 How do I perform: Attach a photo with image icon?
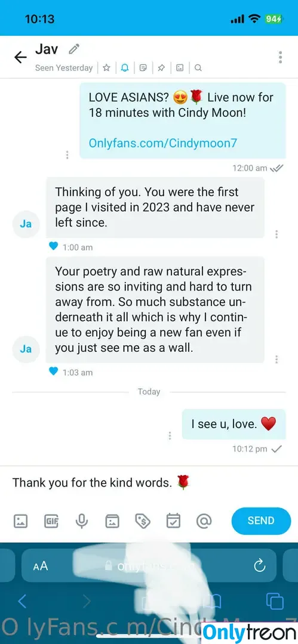click(20, 521)
